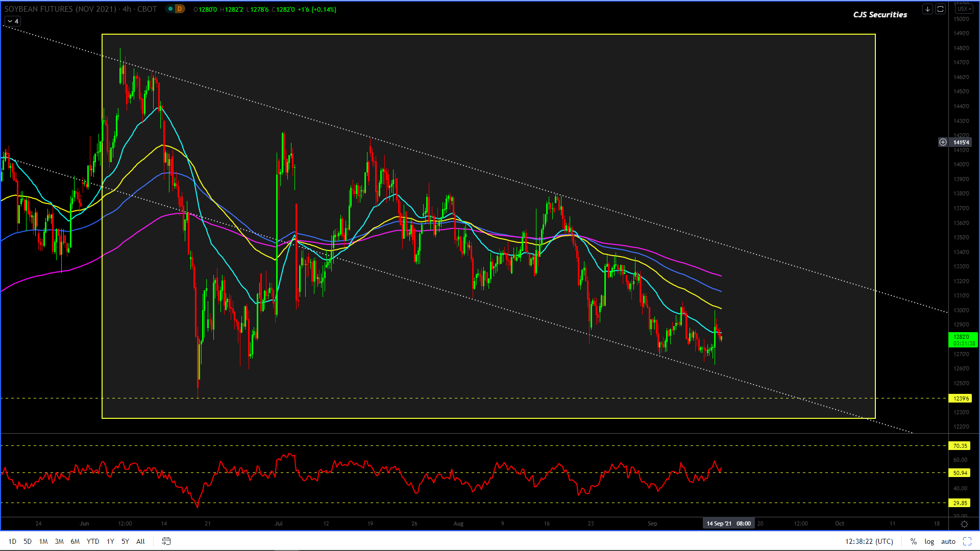Open chart settings gear icon
This screenshot has height=551, width=980.
tap(964, 524)
